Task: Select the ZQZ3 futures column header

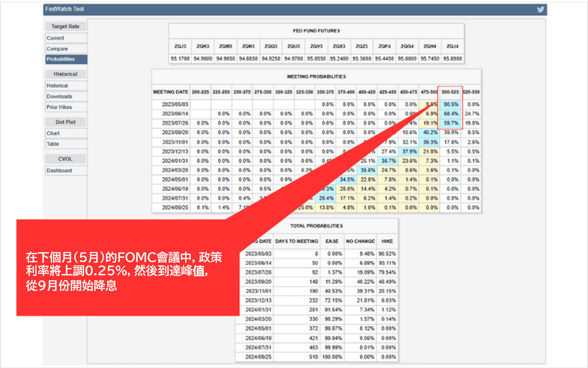Action: click(x=361, y=46)
